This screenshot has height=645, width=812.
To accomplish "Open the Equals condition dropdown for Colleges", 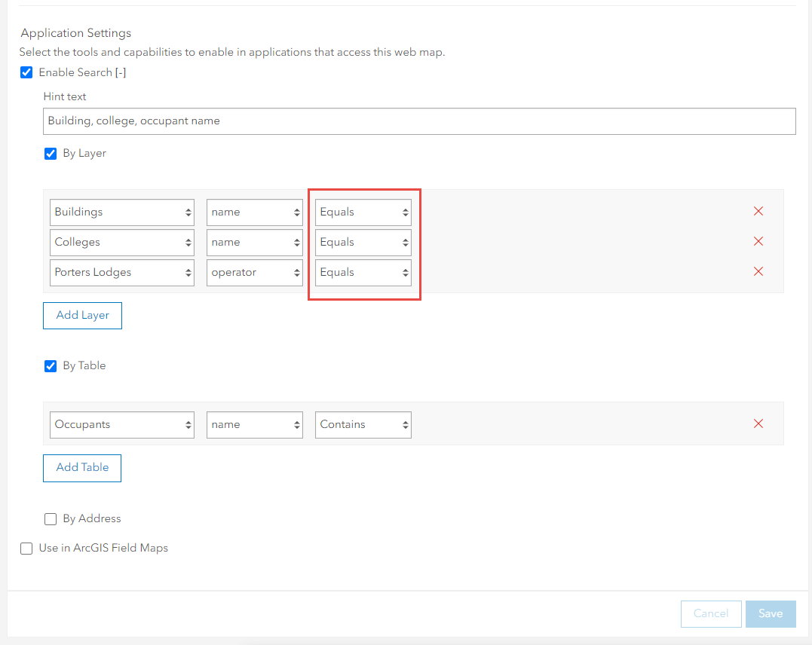I will (x=363, y=242).
